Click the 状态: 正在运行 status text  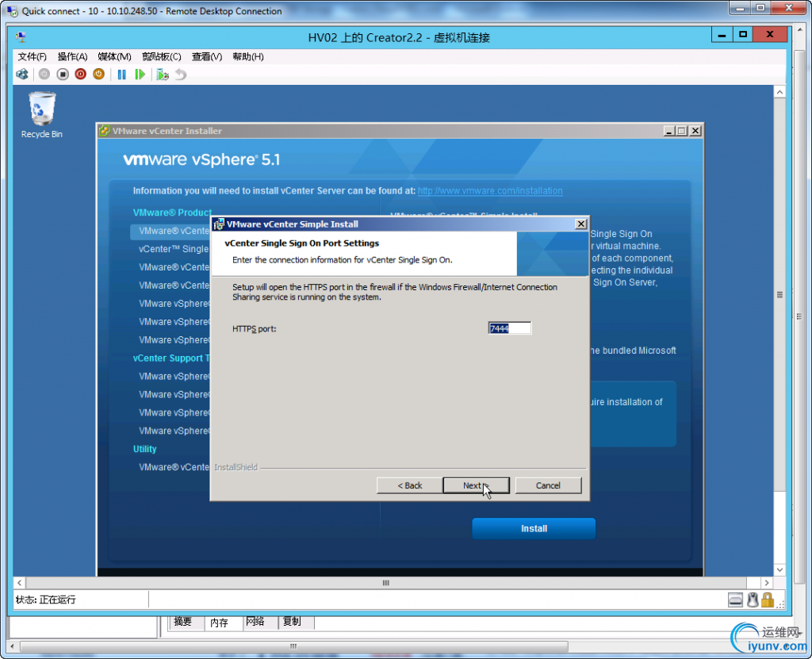coord(45,600)
